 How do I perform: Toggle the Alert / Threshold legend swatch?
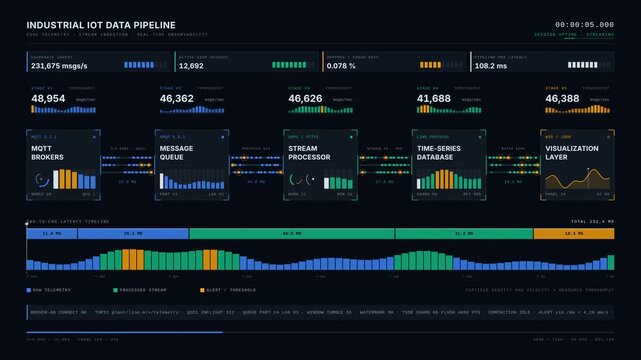[x=202, y=290]
